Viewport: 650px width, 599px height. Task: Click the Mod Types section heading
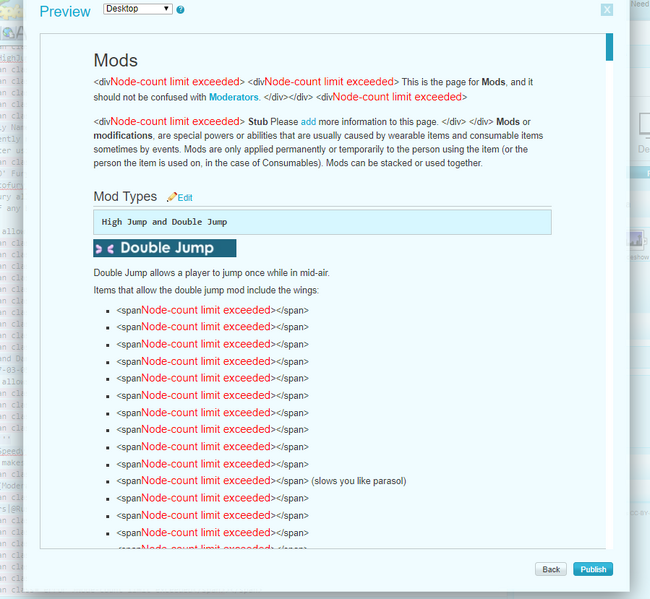[x=125, y=197]
